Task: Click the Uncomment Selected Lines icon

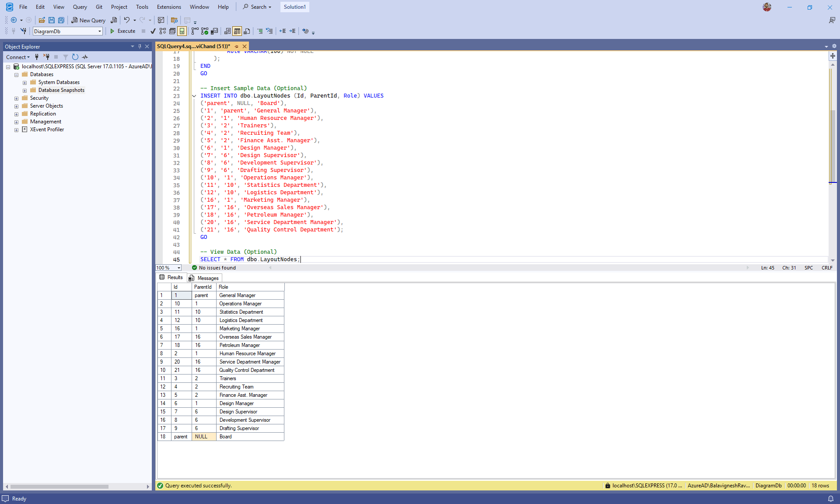Action: (269, 31)
